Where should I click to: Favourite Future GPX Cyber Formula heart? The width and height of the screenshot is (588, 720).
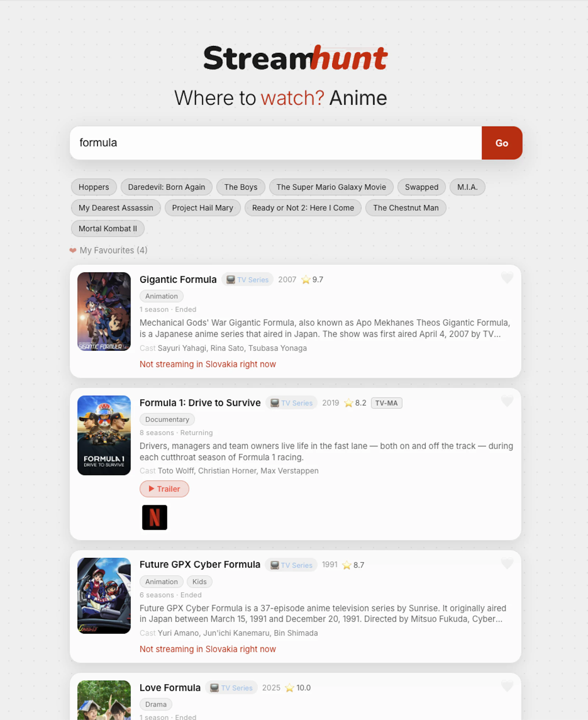507,563
